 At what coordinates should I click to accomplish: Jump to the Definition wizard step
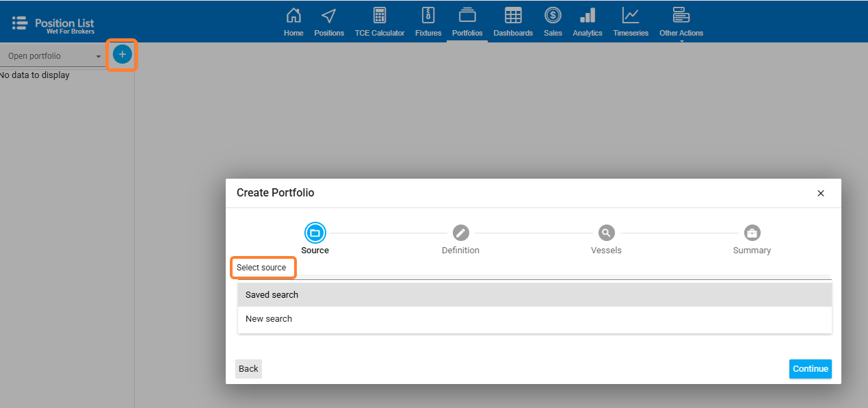(461, 233)
